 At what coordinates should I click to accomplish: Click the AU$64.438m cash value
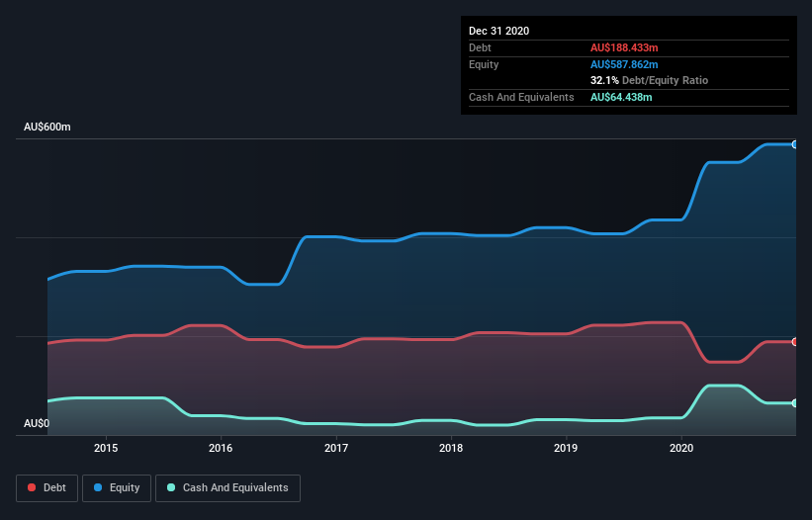click(621, 97)
